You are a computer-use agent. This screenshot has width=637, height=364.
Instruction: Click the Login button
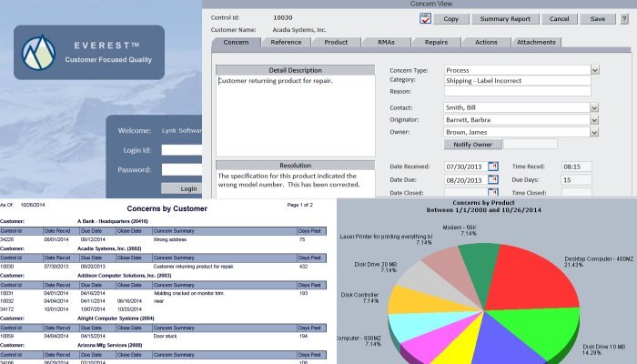pyautogui.click(x=182, y=188)
